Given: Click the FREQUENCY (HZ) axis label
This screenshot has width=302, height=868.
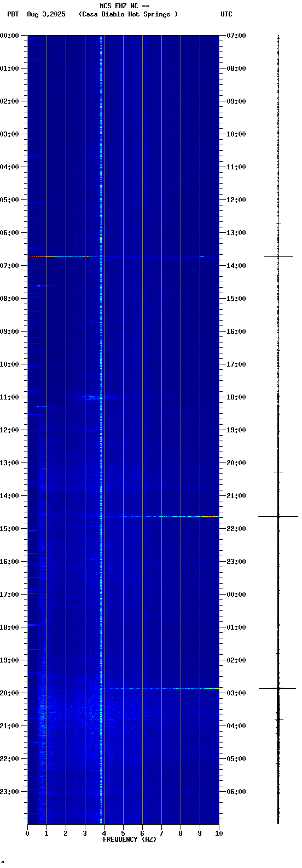Looking at the screenshot, I should pyautogui.click(x=130, y=840).
